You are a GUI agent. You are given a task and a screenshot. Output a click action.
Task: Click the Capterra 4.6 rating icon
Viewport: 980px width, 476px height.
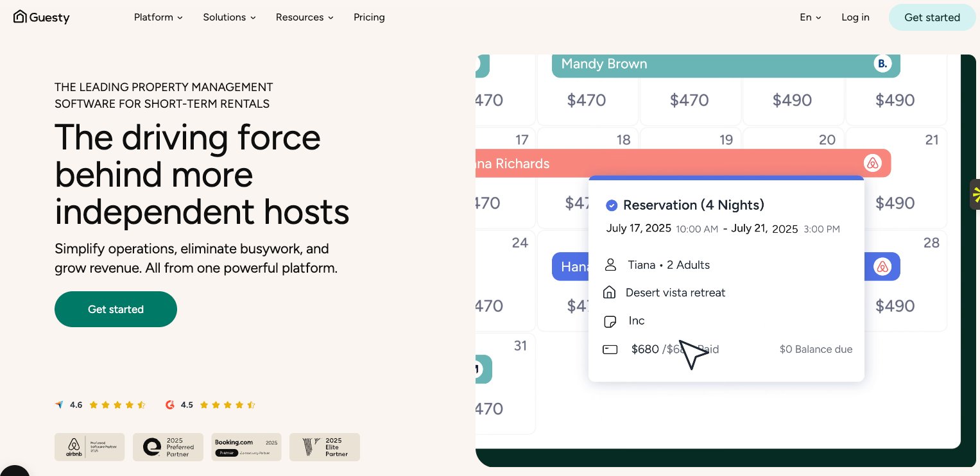[60, 405]
